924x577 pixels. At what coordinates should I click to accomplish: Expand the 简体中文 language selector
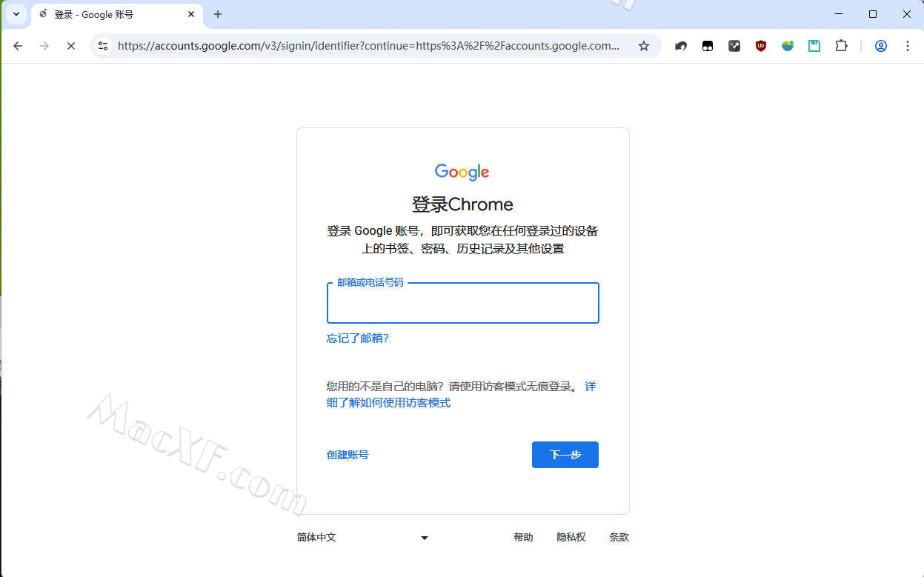(363, 538)
